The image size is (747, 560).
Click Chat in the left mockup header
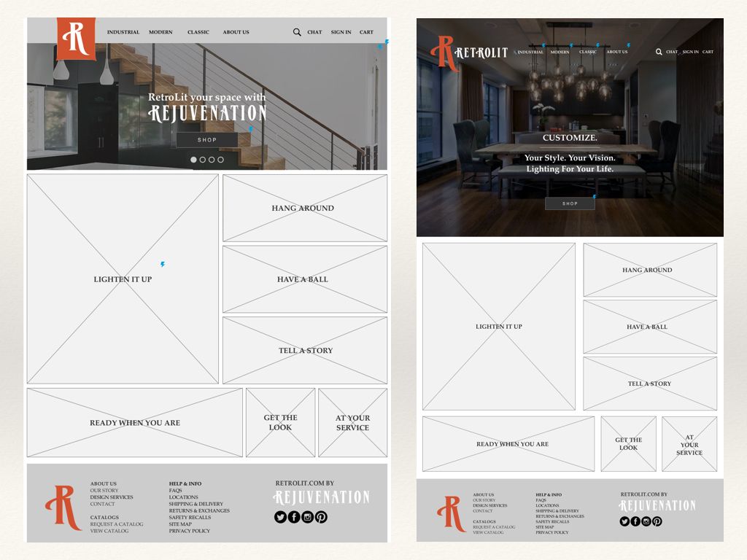coord(314,32)
